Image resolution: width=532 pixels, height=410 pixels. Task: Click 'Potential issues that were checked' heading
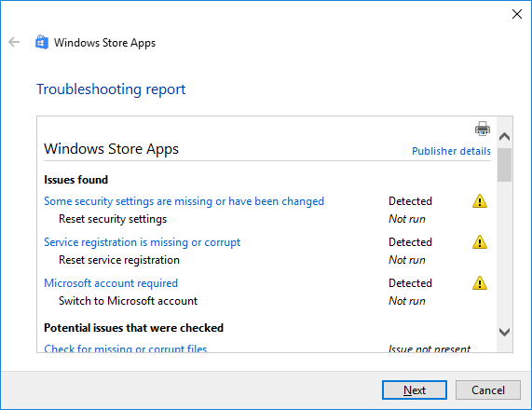[133, 328]
